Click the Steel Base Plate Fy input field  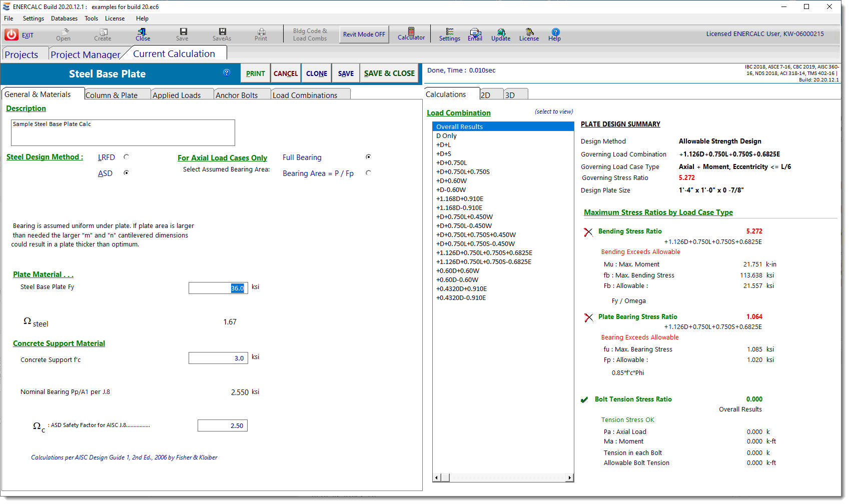click(x=218, y=288)
